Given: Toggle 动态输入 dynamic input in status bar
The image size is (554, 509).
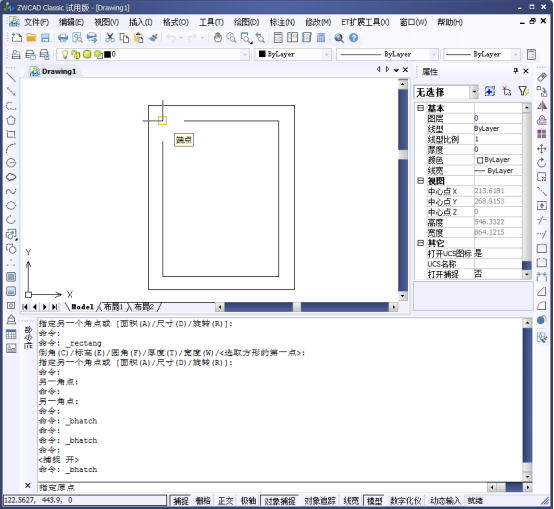Looking at the screenshot, I should tap(445, 501).
